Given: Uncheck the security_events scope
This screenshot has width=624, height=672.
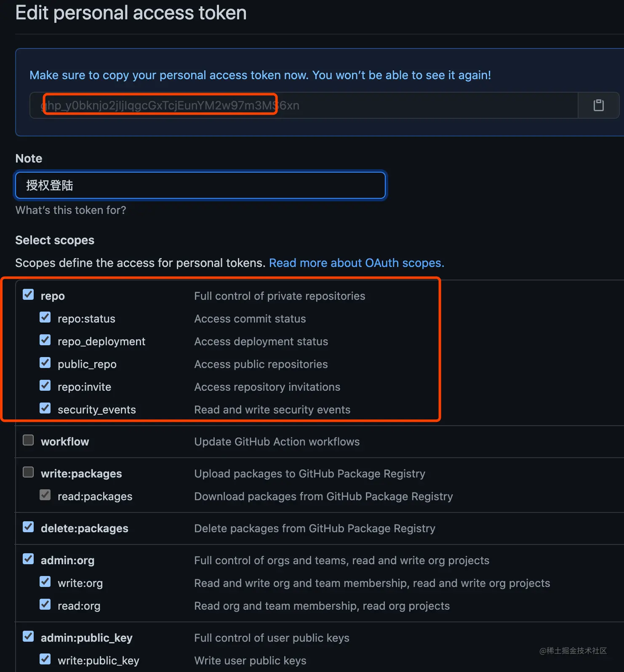Looking at the screenshot, I should tap(45, 408).
